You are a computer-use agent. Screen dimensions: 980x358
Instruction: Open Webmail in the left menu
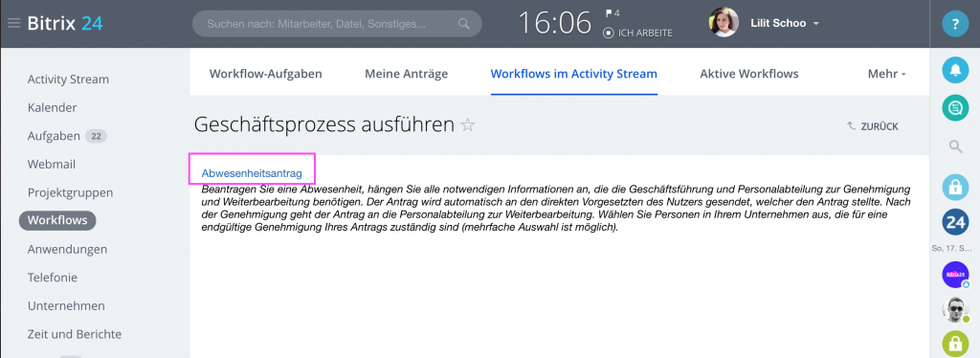pos(52,165)
